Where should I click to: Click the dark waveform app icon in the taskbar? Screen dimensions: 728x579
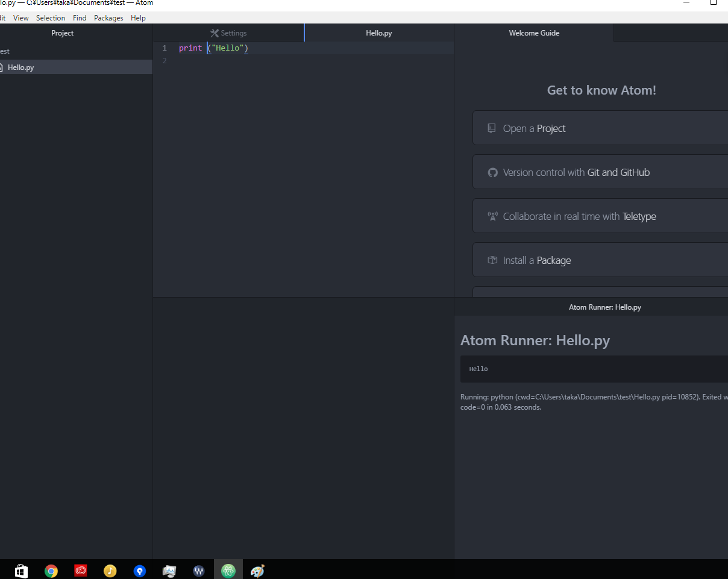click(199, 571)
